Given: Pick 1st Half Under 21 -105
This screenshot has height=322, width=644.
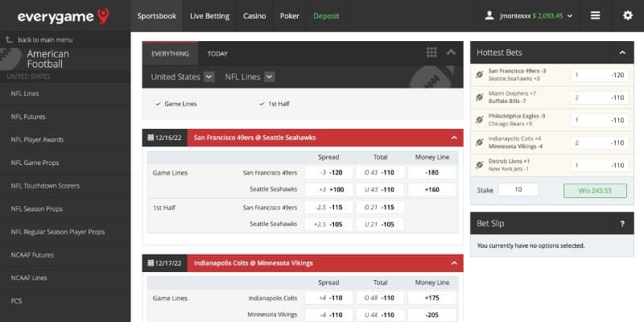Looking at the screenshot, I should 380,225.
